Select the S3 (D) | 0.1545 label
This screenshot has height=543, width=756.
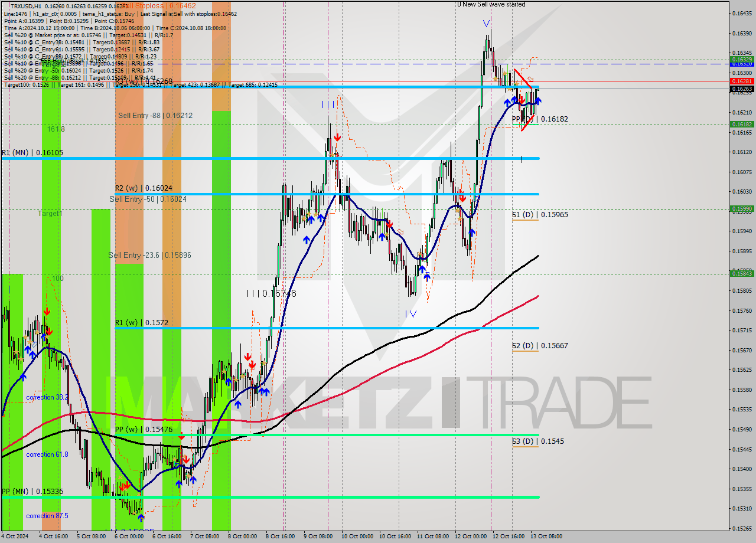click(x=537, y=441)
